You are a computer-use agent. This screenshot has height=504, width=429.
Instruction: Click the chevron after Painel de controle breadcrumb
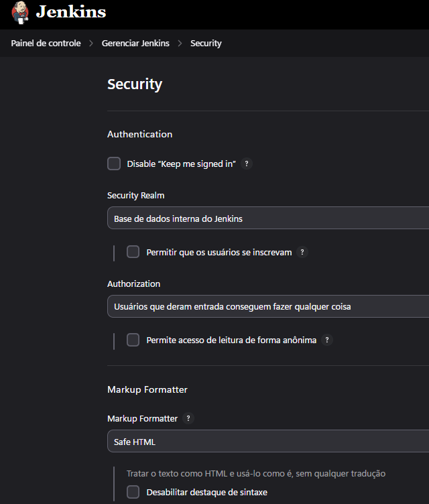[x=91, y=44]
